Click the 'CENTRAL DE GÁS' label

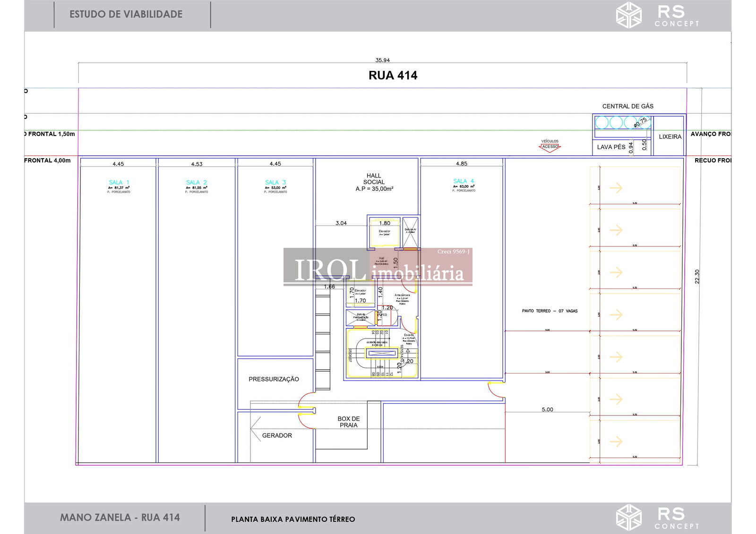(x=627, y=106)
